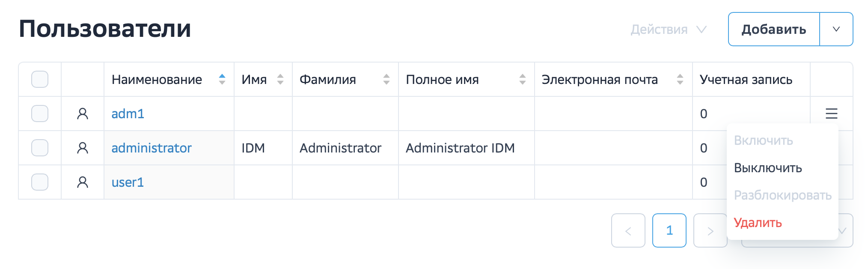Go to page 1 in pagination
This screenshot has width=868, height=269.
coord(669,230)
